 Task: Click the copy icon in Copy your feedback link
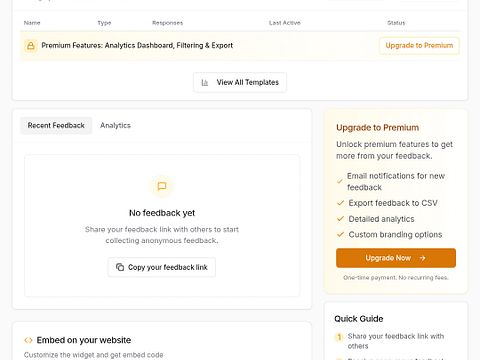click(x=120, y=267)
